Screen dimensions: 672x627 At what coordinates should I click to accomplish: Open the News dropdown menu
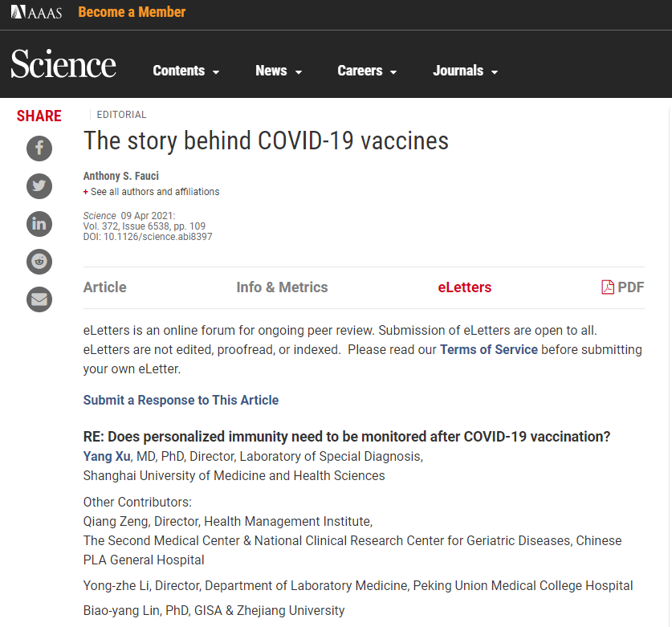click(x=279, y=71)
